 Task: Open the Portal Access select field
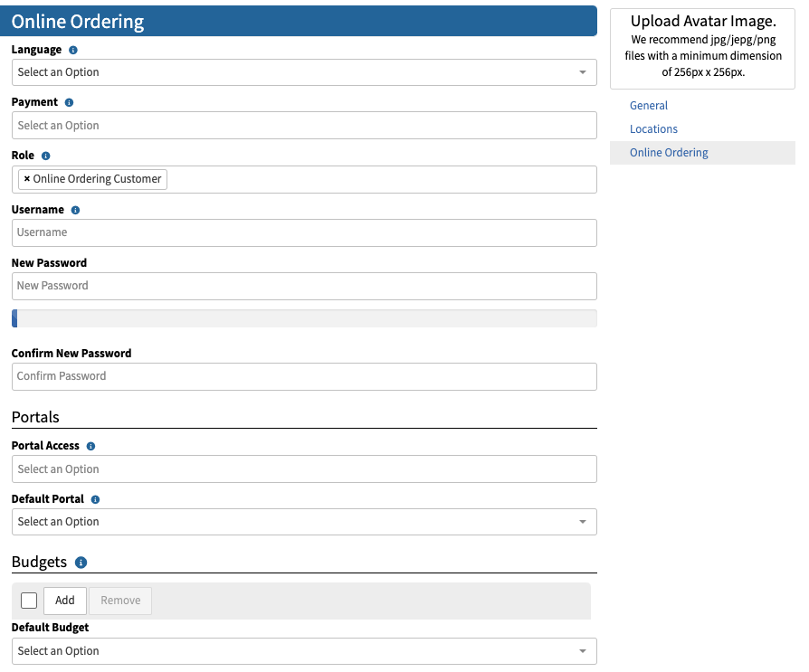(304, 469)
